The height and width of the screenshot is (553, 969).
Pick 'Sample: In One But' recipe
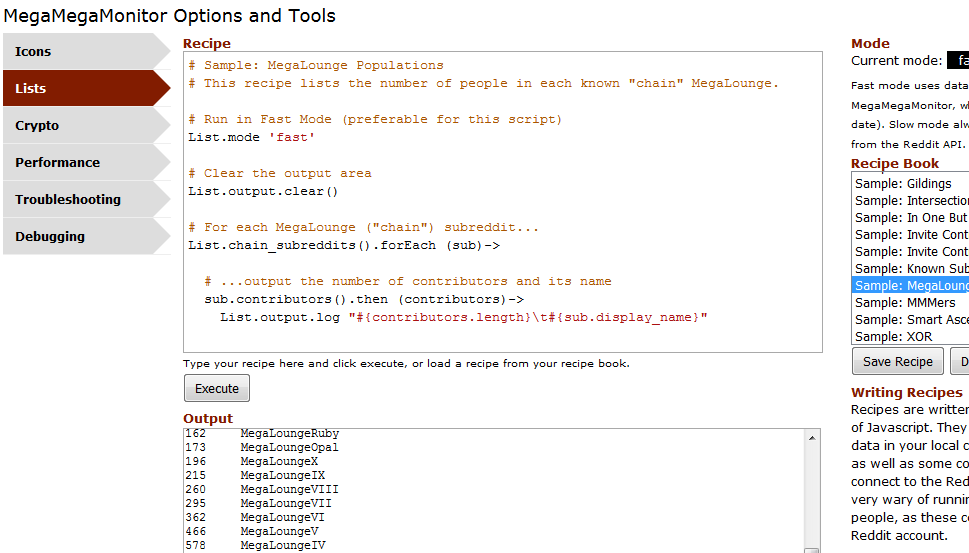908,218
